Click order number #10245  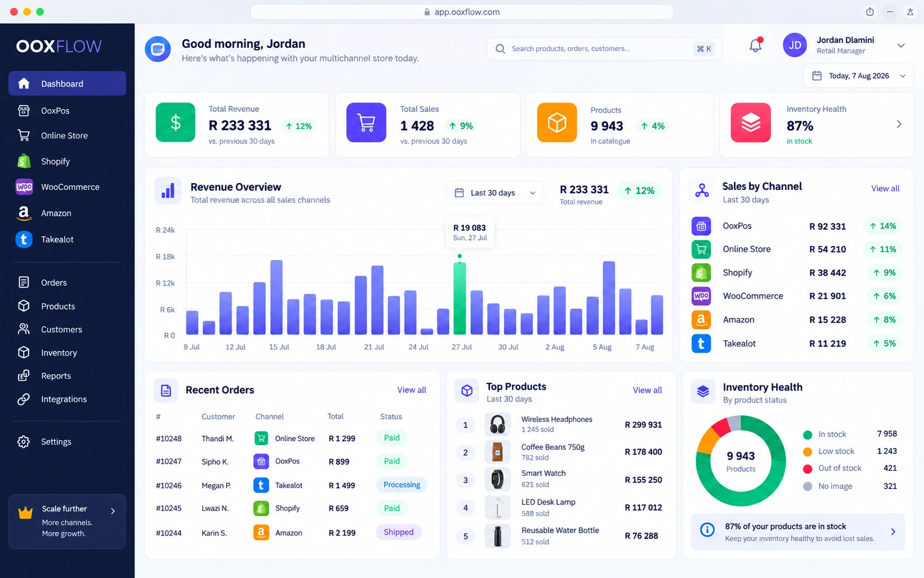tap(169, 509)
